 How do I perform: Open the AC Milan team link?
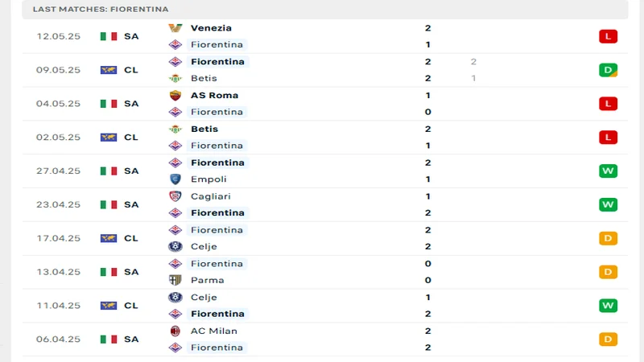coord(213,331)
